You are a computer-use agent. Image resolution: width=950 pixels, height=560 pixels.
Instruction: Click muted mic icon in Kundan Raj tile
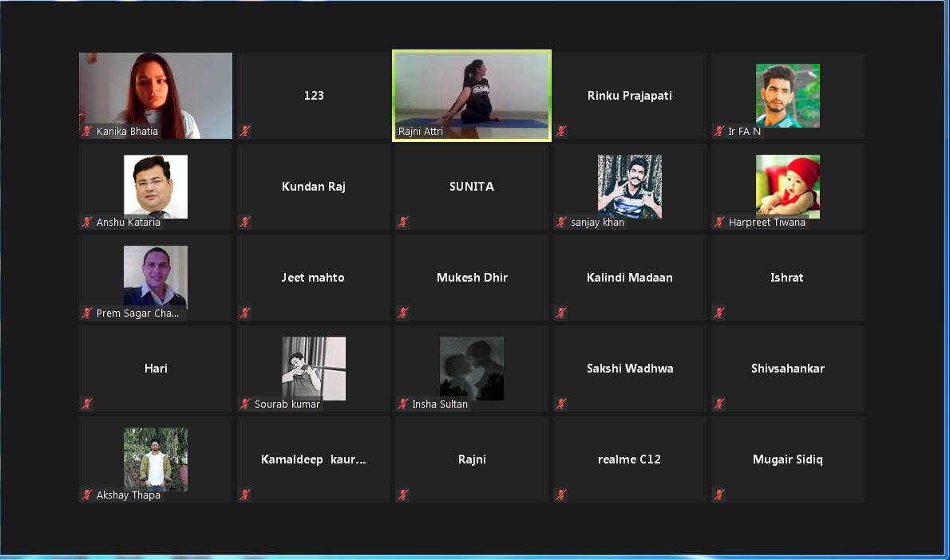point(245,222)
